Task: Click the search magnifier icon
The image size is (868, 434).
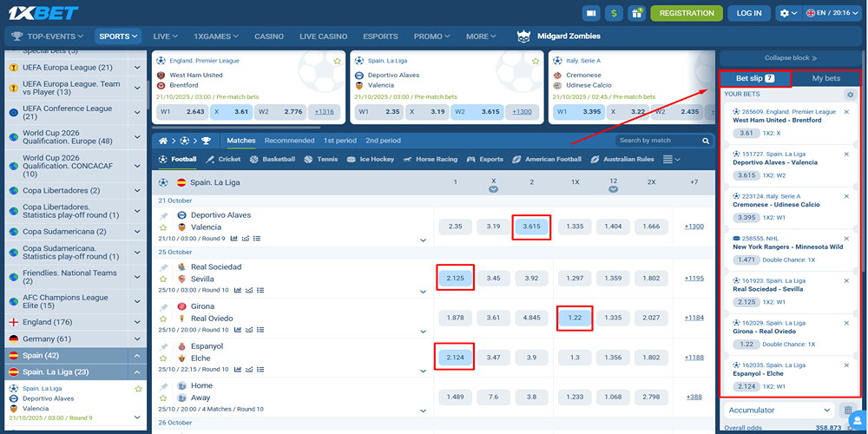Action: pos(706,141)
